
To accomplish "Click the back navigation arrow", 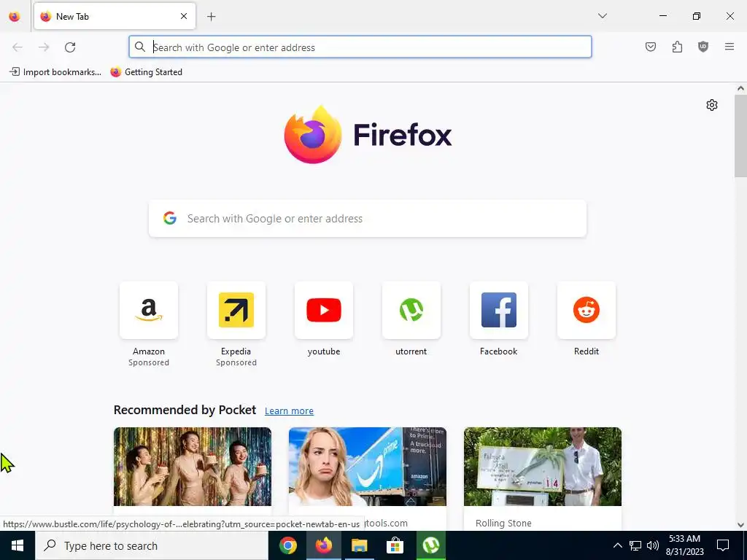I will click(18, 47).
